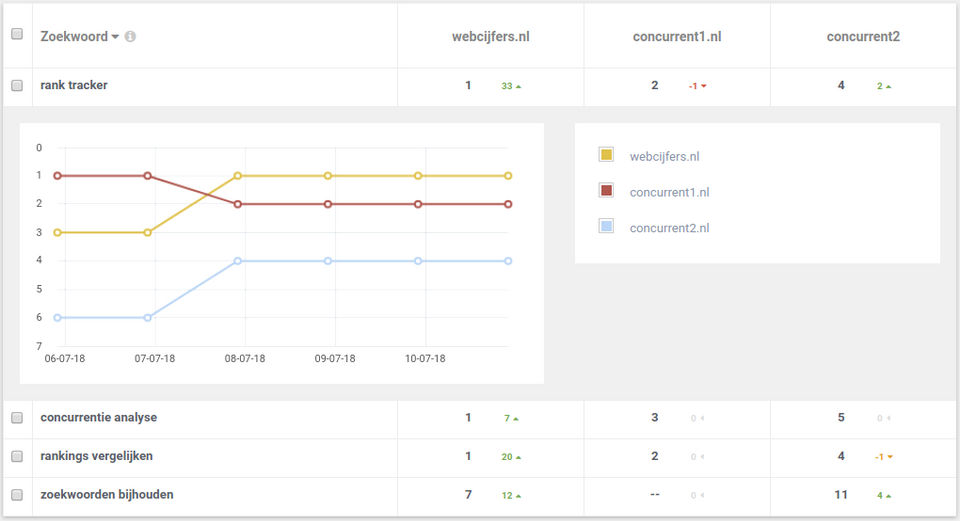Select the webcijfers.nl column header

click(x=490, y=37)
